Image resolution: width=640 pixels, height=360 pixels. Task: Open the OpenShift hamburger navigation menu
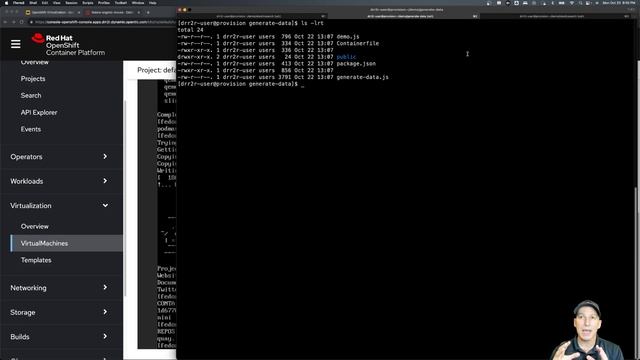coord(16,44)
